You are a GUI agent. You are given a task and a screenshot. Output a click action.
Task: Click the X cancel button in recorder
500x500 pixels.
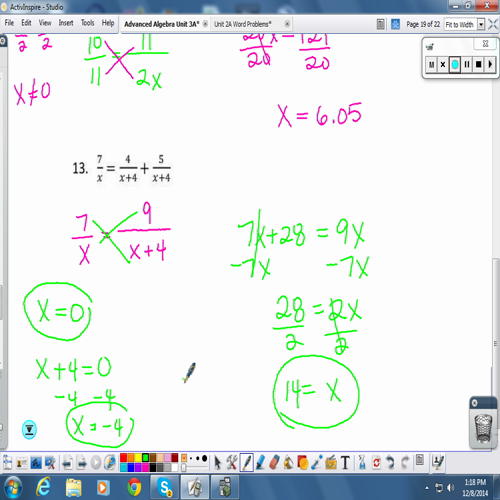443,64
